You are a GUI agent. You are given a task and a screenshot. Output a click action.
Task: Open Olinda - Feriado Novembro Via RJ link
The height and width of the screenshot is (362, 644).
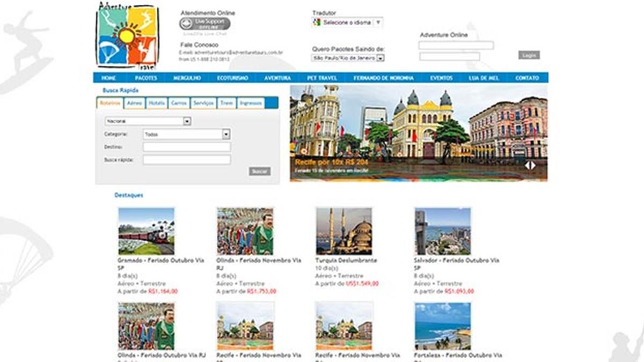coord(258,263)
